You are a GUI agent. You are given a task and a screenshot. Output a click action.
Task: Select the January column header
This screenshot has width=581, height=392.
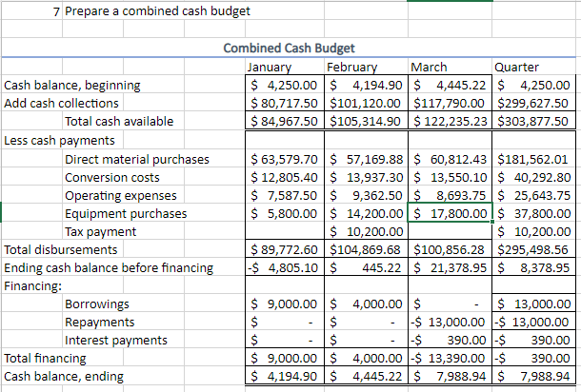[x=285, y=67]
